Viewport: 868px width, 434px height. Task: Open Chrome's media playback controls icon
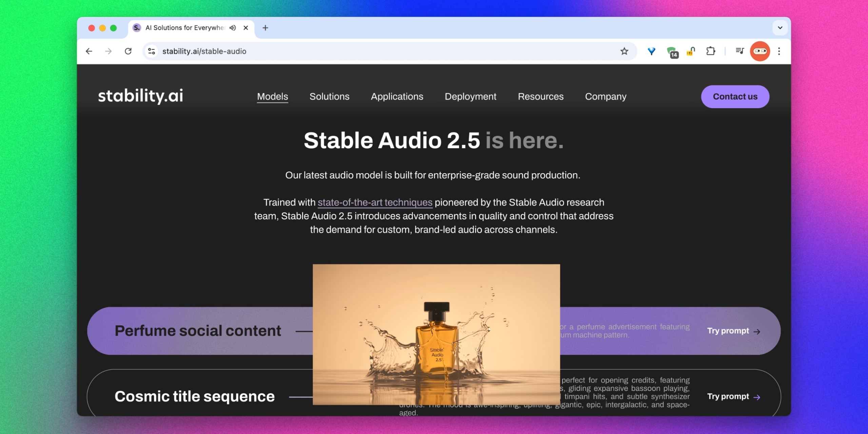point(739,51)
